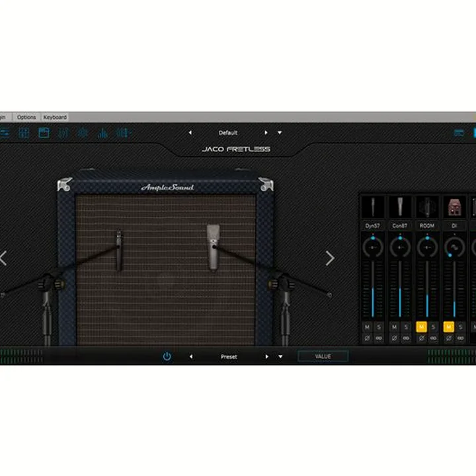Click the mixer sliders toolbar icon

pyautogui.click(x=24, y=133)
